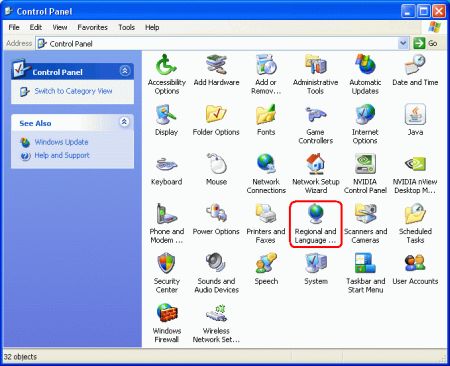Click the Windows flag logo throbber
Screen dimensions: 450x366
click(x=435, y=27)
